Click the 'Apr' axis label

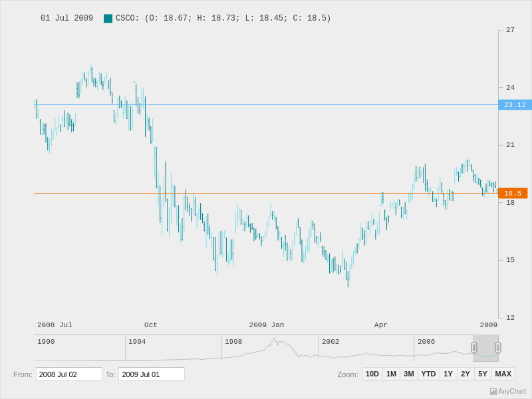pos(380,325)
